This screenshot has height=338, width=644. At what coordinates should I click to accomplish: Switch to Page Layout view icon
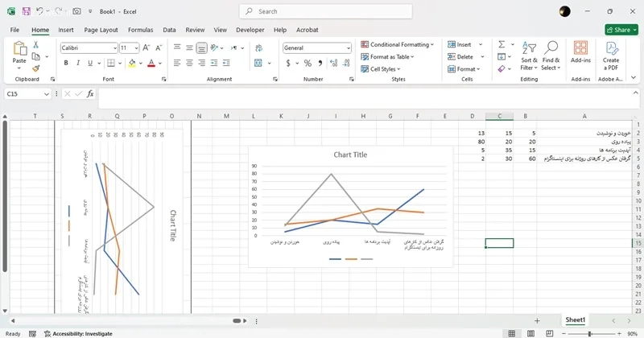530,333
